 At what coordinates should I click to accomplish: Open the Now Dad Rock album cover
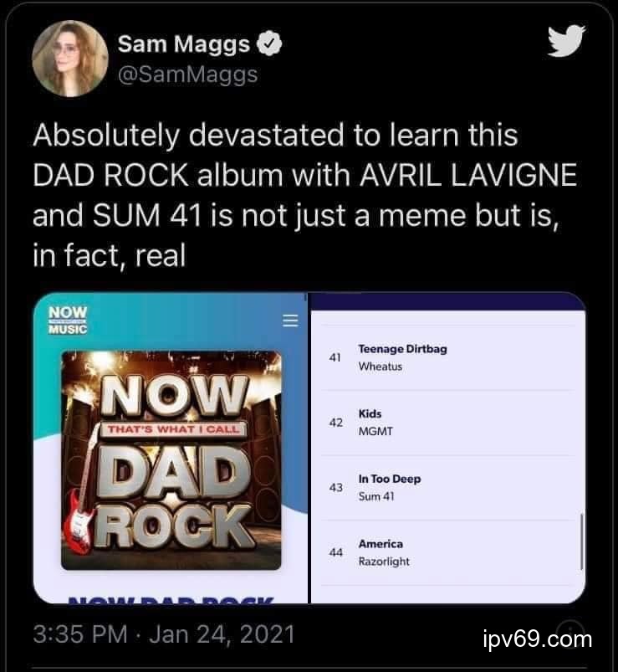(x=171, y=460)
